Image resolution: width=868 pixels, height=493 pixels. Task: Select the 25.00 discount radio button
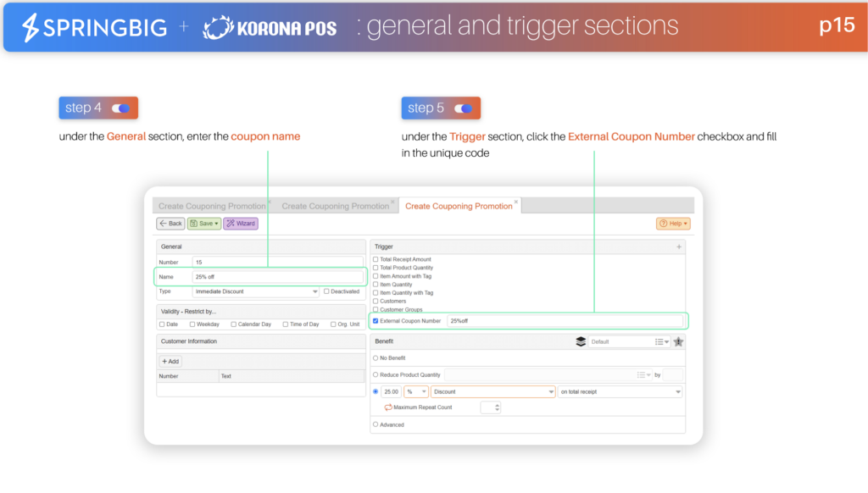coord(376,391)
